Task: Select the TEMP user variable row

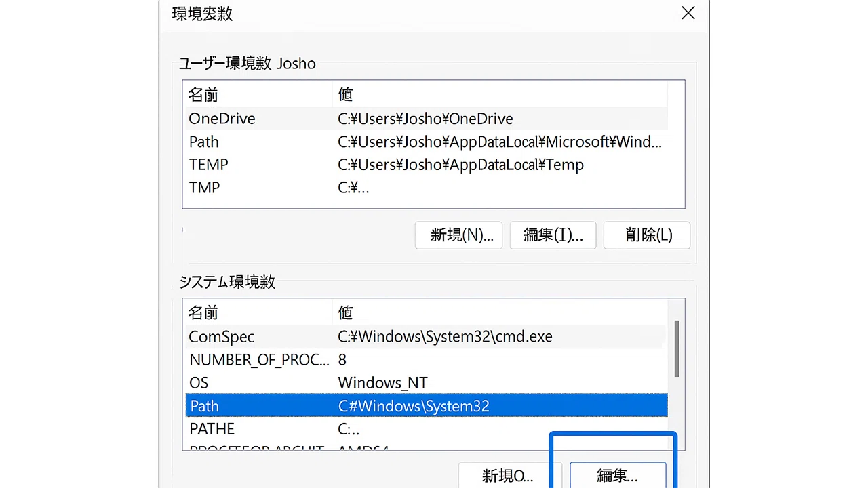Action: (427, 165)
